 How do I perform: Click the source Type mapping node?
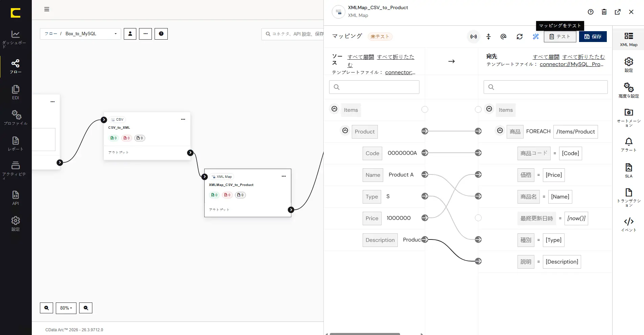click(x=425, y=196)
